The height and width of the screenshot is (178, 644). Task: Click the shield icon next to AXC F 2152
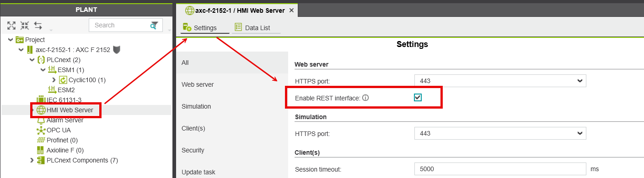(116, 50)
